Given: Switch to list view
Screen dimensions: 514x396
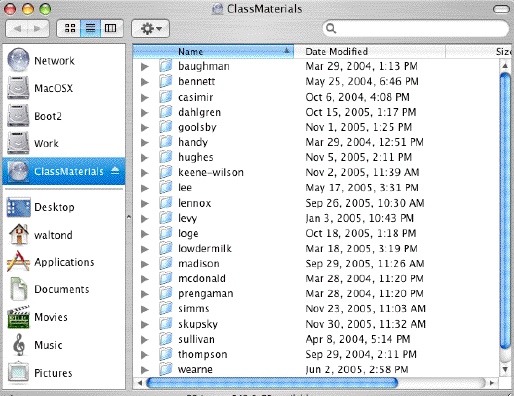Looking at the screenshot, I should click(x=90, y=28).
